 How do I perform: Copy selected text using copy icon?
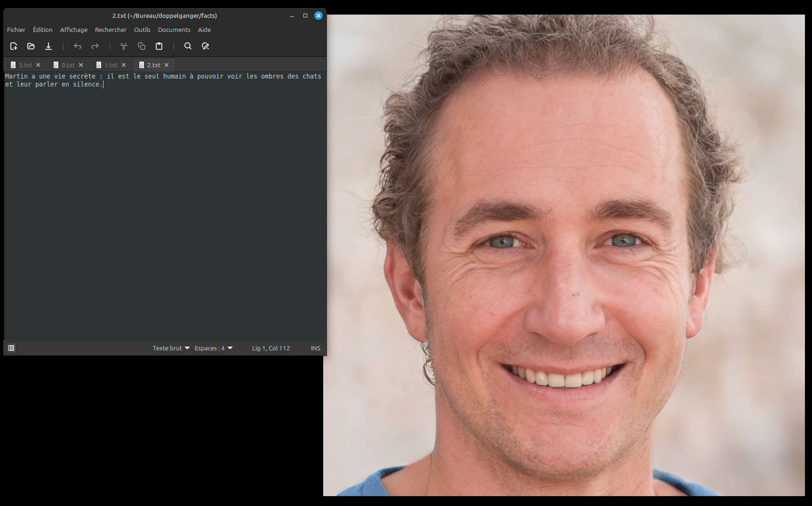(142, 46)
